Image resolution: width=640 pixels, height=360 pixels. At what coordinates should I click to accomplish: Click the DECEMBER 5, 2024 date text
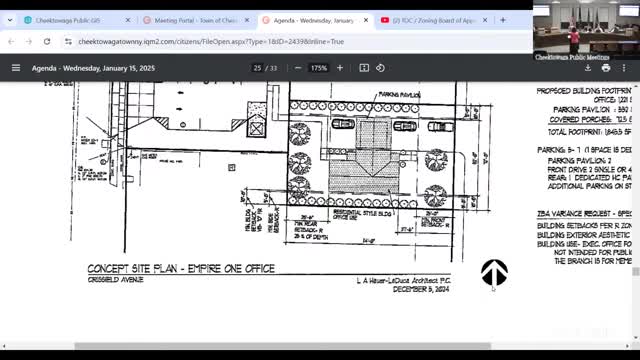(421, 289)
